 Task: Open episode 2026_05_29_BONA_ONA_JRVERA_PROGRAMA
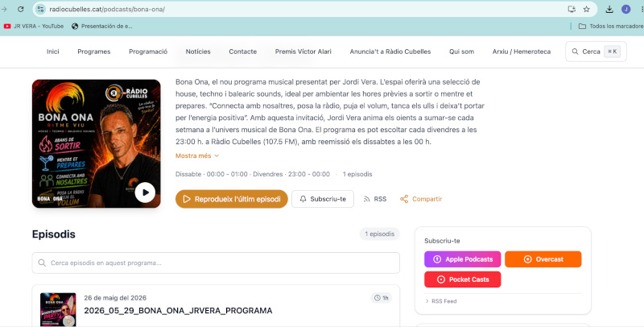click(178, 311)
